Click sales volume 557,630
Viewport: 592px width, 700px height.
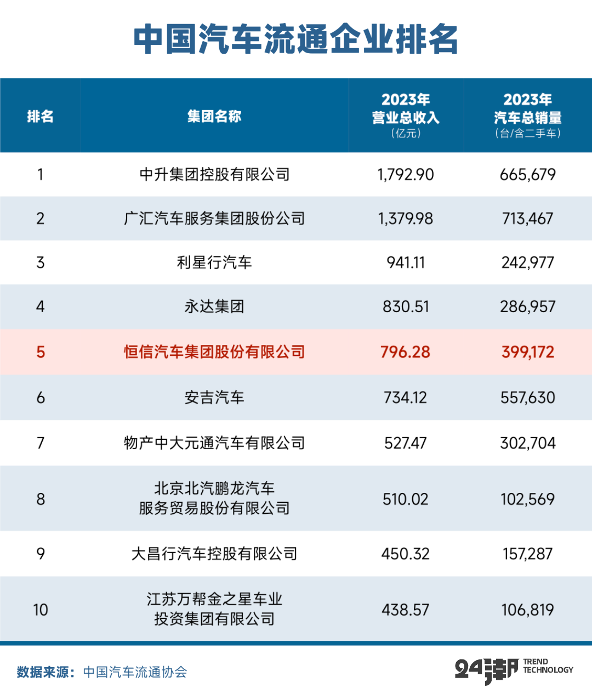click(528, 397)
